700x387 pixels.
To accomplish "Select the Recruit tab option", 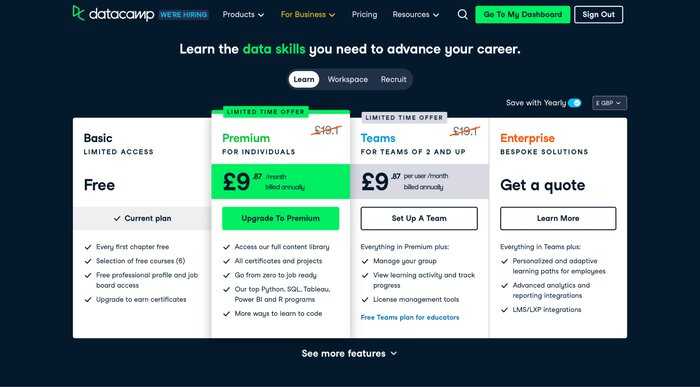I will [x=393, y=79].
